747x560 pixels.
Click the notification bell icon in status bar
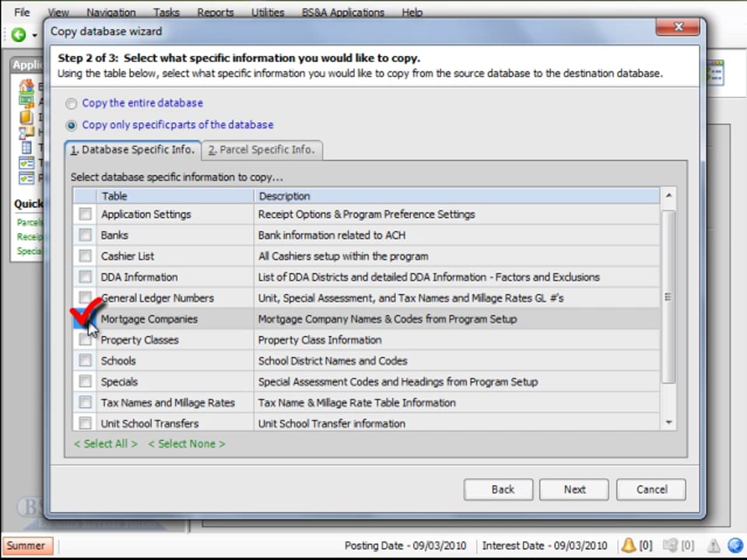629,545
